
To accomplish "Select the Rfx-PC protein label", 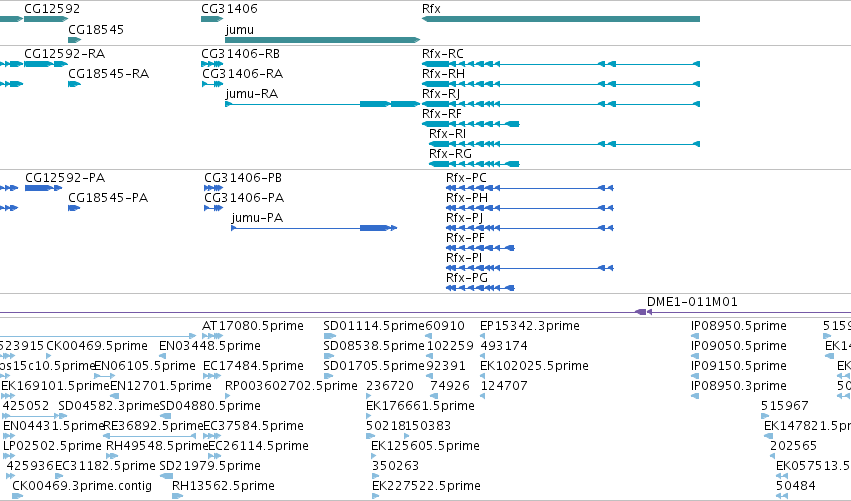I will pos(466,178).
